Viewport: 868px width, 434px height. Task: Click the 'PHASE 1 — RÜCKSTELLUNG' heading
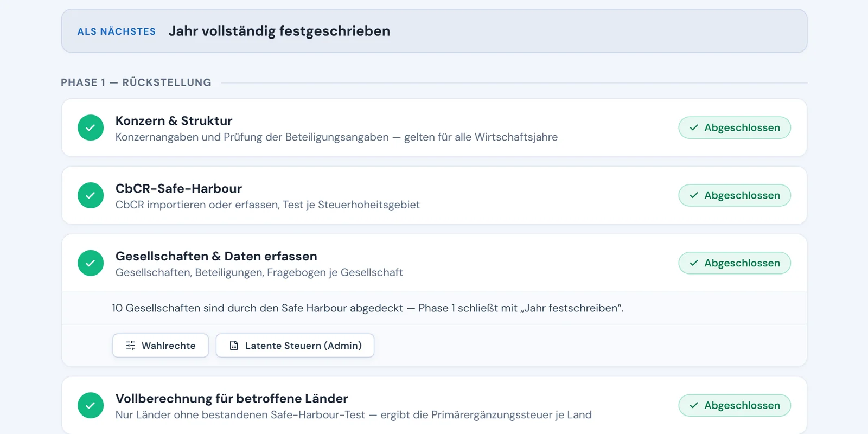tap(136, 82)
